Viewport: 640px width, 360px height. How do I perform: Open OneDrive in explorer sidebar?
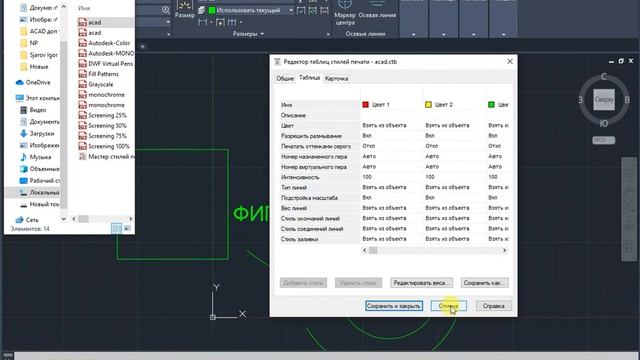pyautogui.click(x=33, y=82)
